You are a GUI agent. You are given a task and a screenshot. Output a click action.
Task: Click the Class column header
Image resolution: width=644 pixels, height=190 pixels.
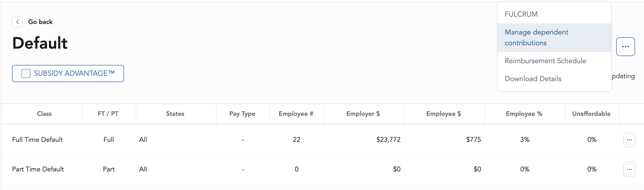44,114
